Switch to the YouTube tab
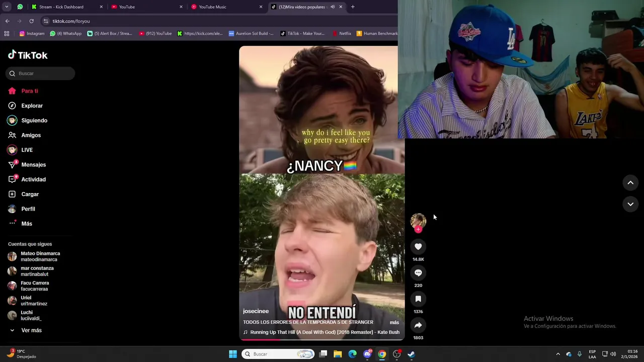This screenshot has width=644, height=362. pyautogui.click(x=147, y=7)
